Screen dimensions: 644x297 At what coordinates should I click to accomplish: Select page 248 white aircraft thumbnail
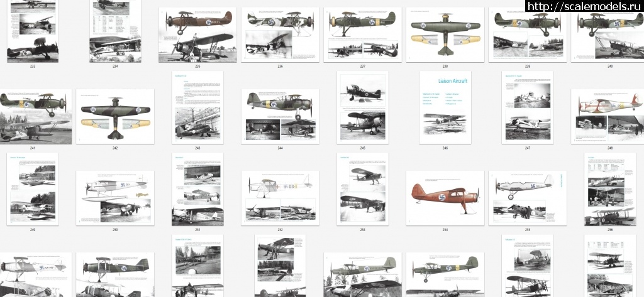point(607,116)
